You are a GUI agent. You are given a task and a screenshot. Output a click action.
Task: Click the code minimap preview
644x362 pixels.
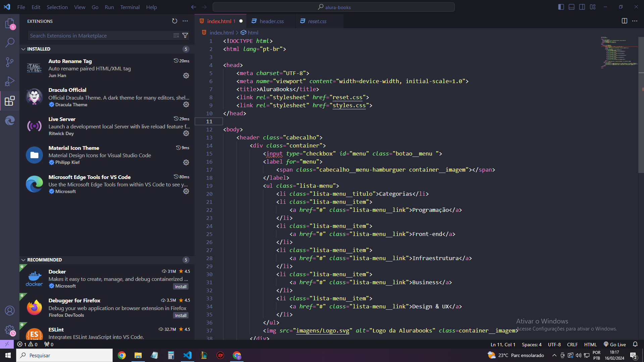tap(619, 52)
